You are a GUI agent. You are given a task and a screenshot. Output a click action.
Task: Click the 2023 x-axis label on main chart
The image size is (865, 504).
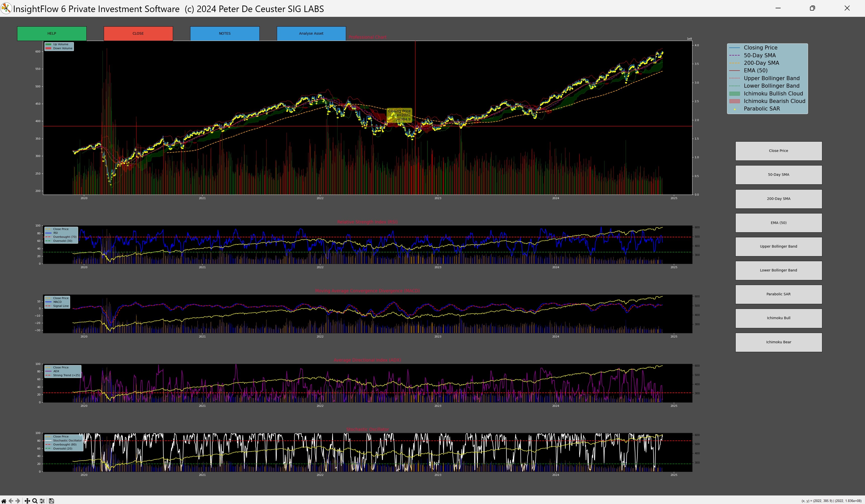click(438, 198)
